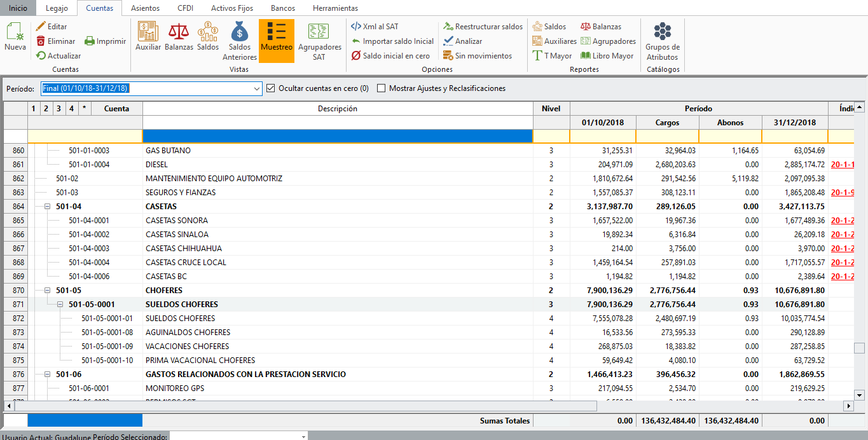Image resolution: width=868 pixels, height=440 pixels.
Task: Click the Imprimir printer icon
Action: pyautogui.click(x=90, y=41)
